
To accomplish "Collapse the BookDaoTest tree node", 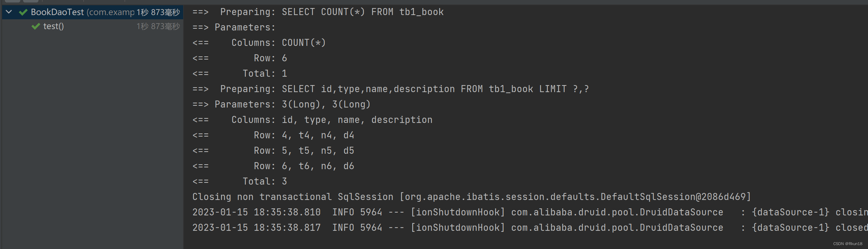I will 9,12.
